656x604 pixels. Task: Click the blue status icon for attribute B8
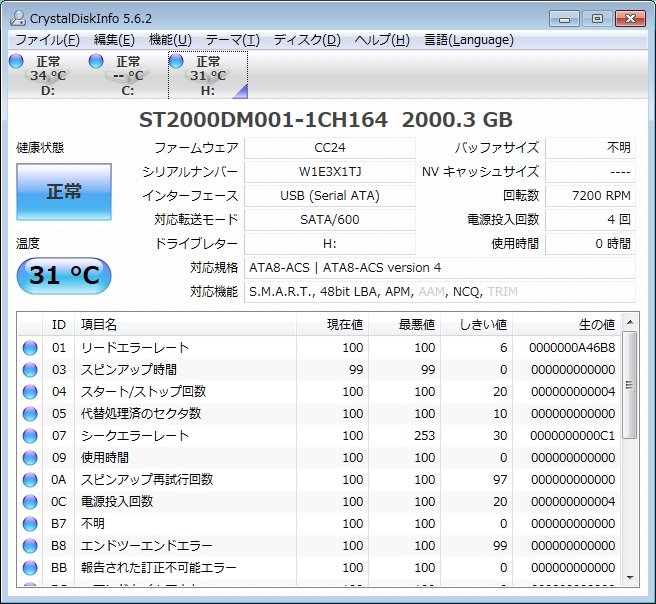click(x=30, y=545)
